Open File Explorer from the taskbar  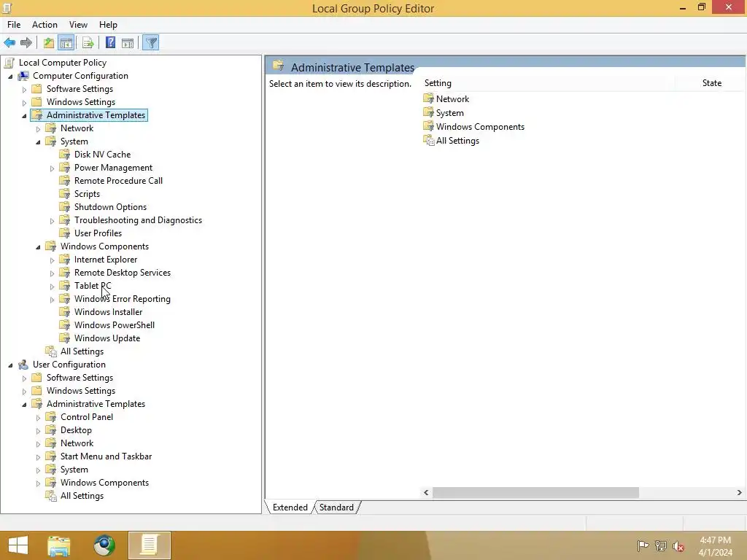pyautogui.click(x=58, y=545)
